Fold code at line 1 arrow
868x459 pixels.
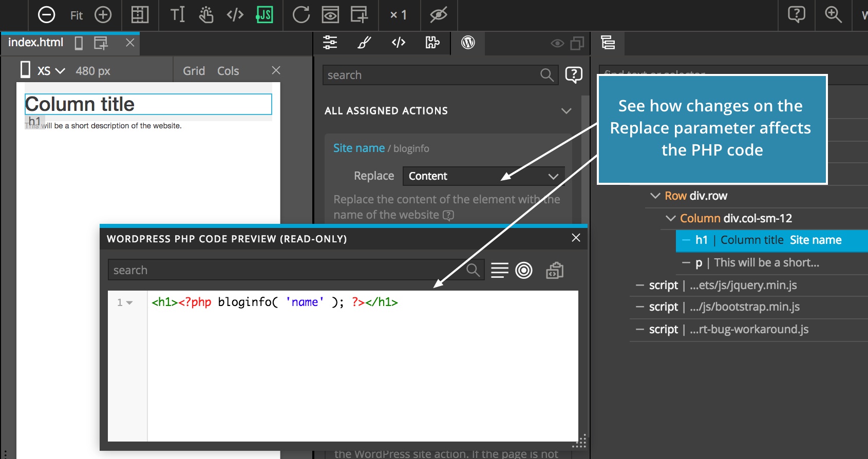tap(129, 303)
